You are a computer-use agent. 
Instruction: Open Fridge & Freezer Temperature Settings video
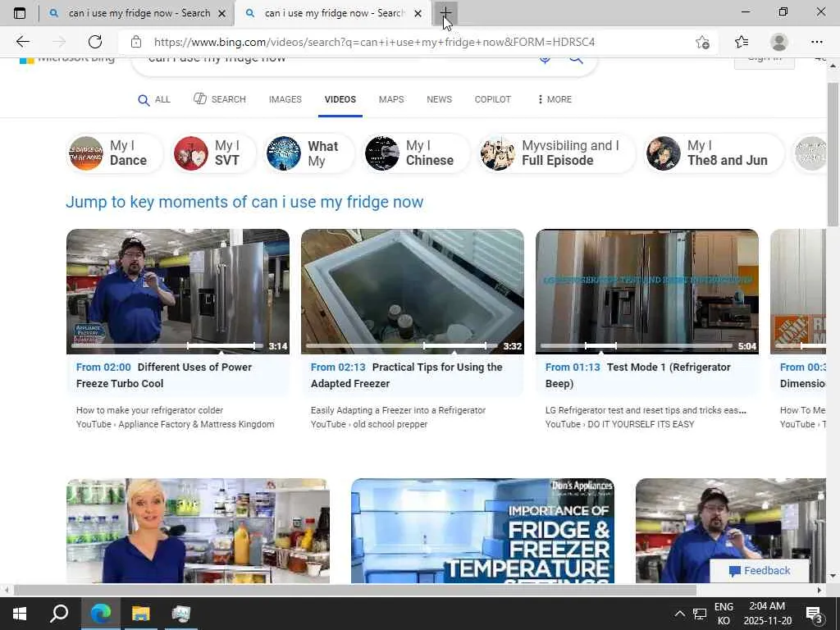pos(482,531)
